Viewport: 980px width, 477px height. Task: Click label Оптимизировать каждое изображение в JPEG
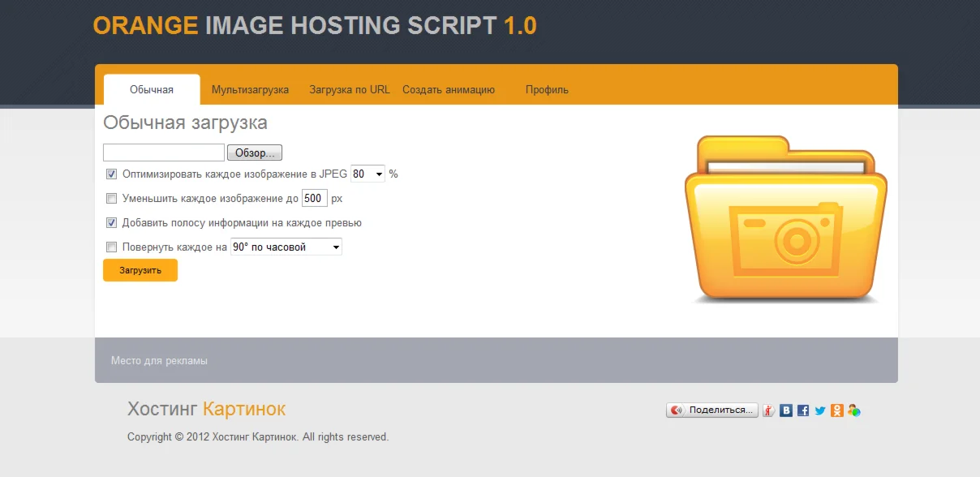[234, 174]
